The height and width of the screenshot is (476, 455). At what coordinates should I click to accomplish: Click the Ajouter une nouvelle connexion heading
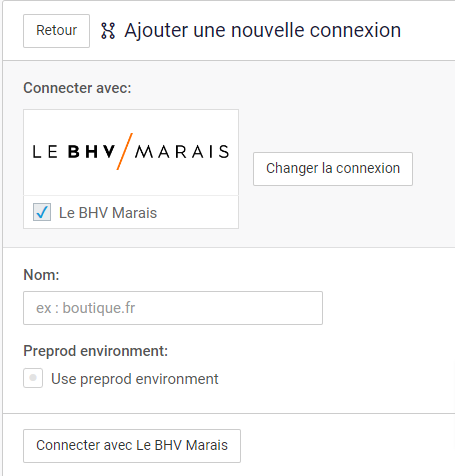[263, 30]
